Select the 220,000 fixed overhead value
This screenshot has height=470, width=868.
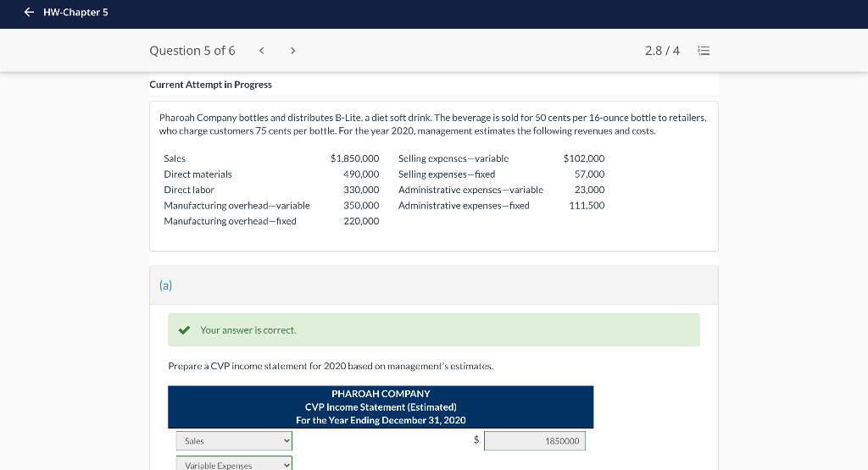point(361,221)
